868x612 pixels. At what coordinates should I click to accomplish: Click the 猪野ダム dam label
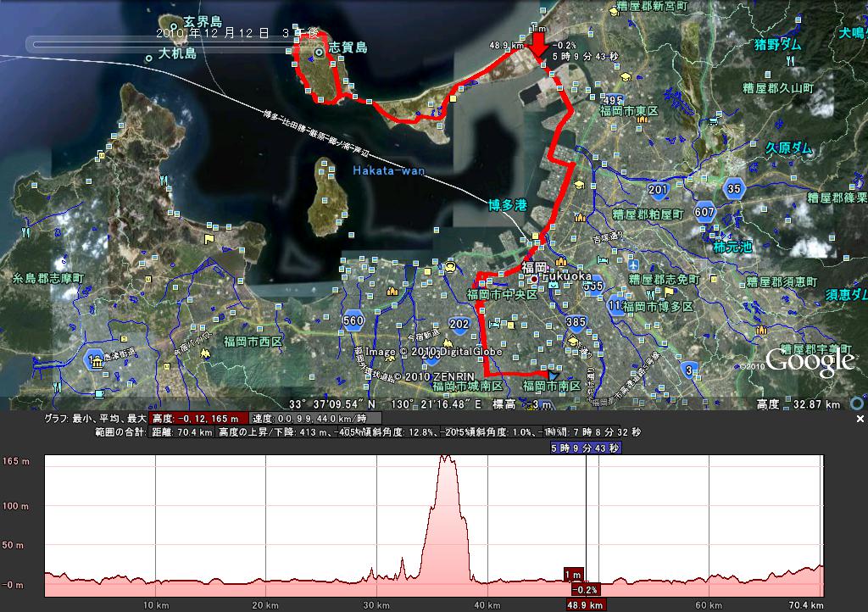point(778,44)
